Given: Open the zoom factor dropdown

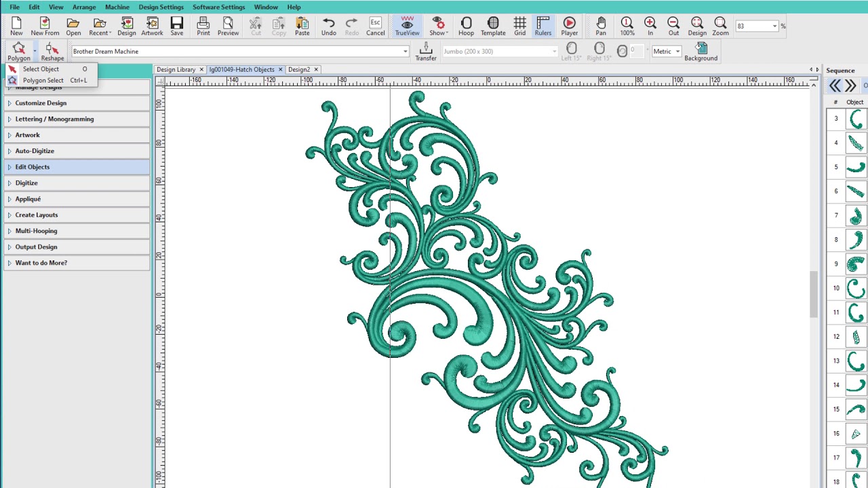Looking at the screenshot, I should coord(775,26).
